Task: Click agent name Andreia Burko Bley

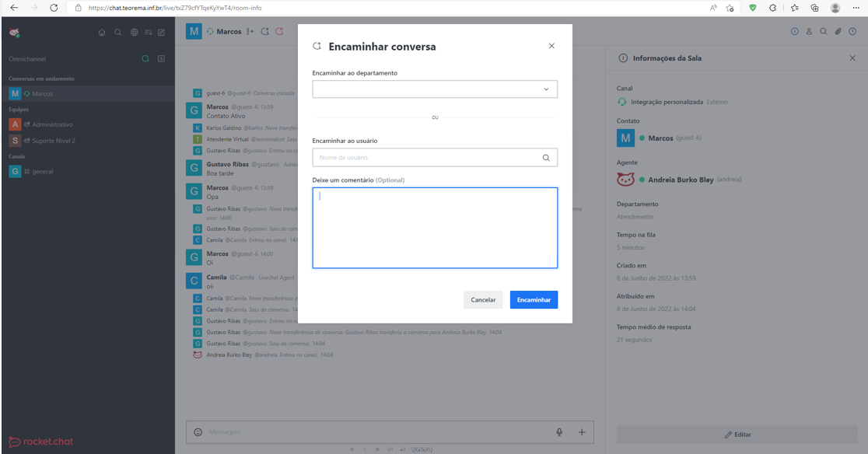Action: tap(681, 180)
